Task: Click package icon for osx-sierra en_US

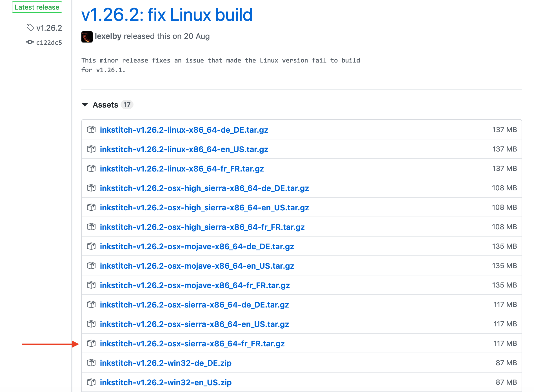Action: (91, 324)
